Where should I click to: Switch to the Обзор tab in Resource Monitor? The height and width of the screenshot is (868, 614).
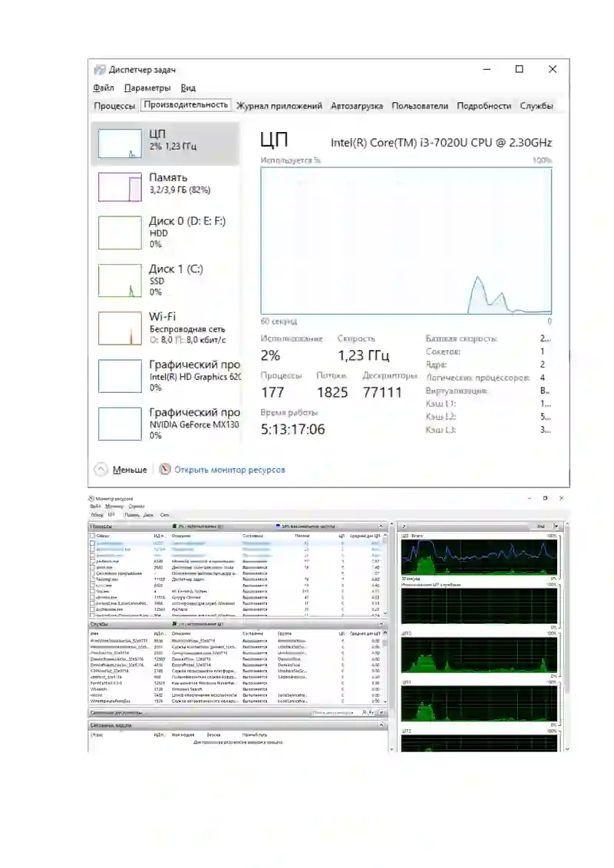pos(97,515)
